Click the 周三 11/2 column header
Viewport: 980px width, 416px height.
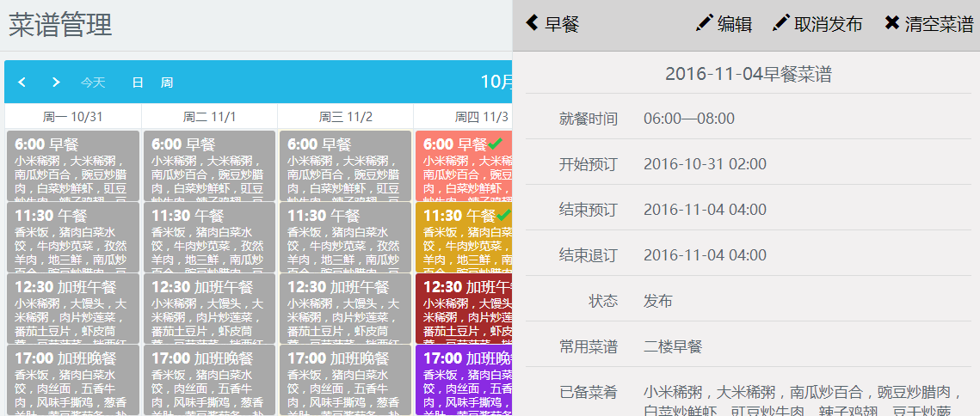click(x=345, y=117)
